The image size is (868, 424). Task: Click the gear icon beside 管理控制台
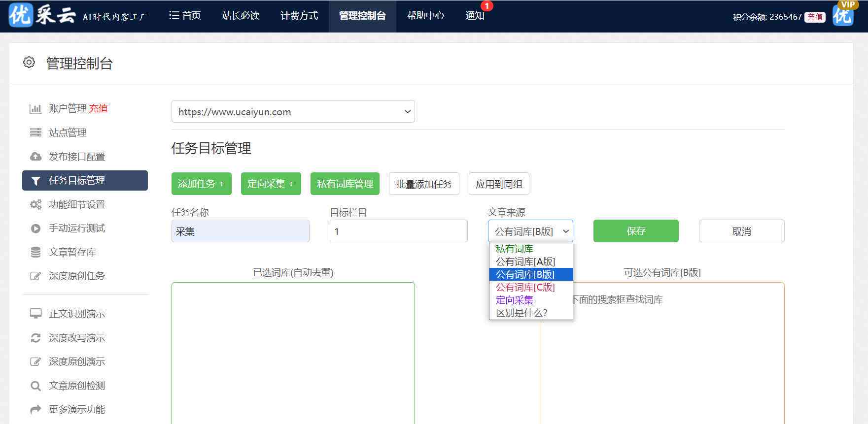click(29, 63)
